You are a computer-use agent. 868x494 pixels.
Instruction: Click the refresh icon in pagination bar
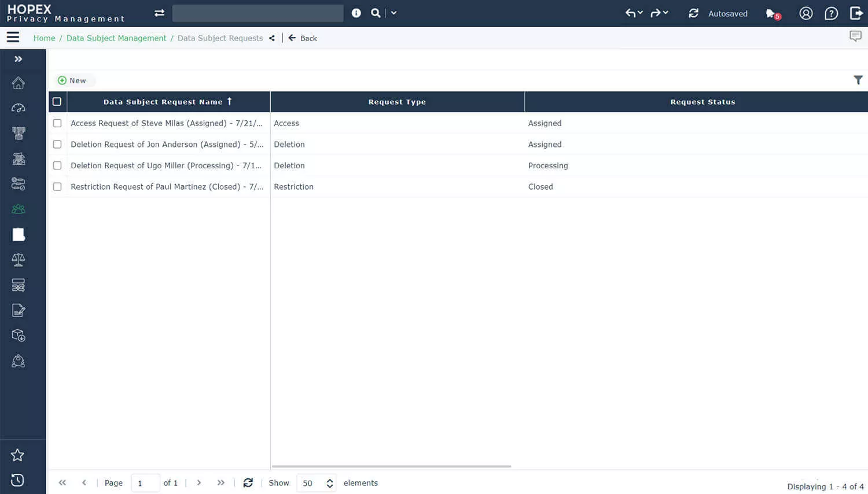point(248,482)
